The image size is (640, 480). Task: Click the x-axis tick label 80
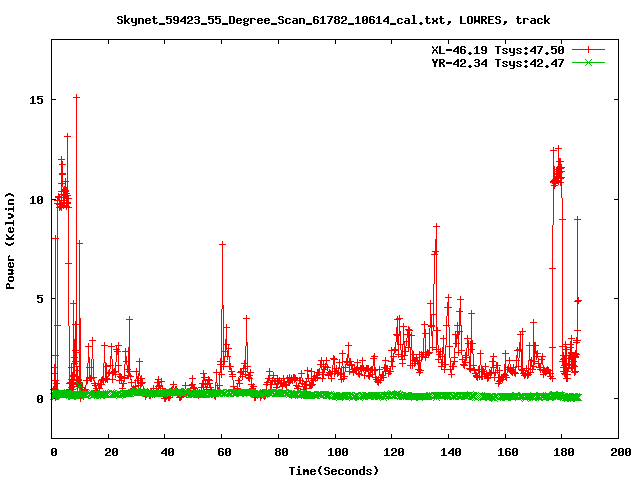coord(281,452)
